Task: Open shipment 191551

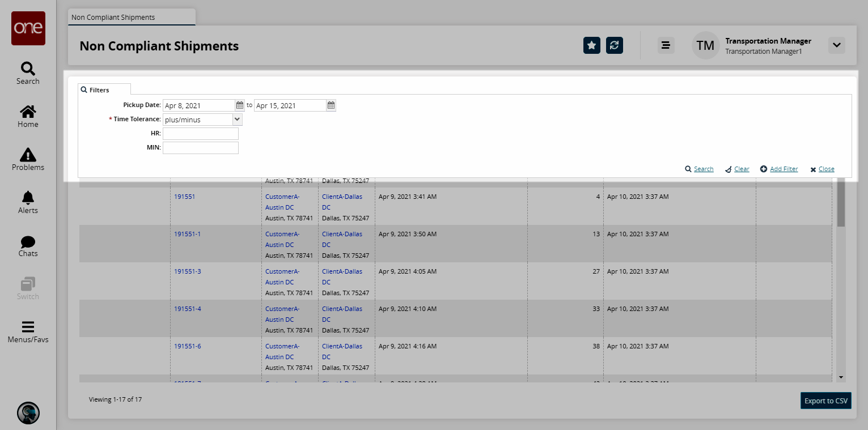Action: (184, 197)
